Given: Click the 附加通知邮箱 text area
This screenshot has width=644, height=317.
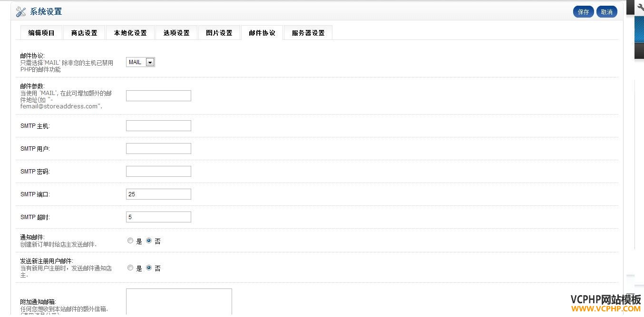Looking at the screenshot, I should click(x=179, y=302).
